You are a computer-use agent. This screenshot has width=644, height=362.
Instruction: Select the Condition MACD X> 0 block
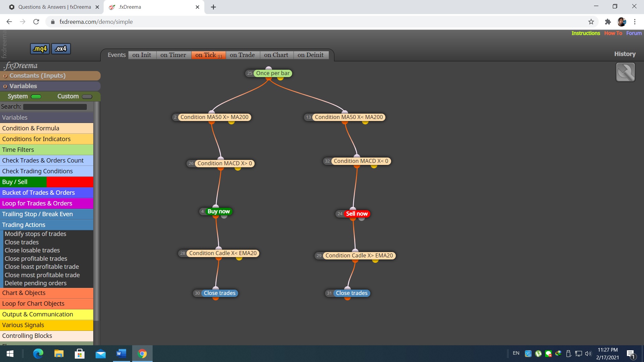(x=224, y=164)
